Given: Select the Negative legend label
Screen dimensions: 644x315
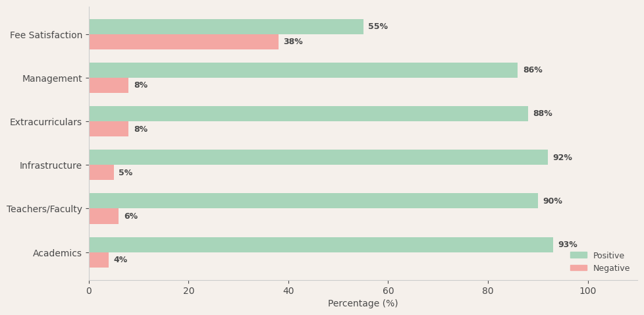Looking at the screenshot, I should tap(611, 268).
